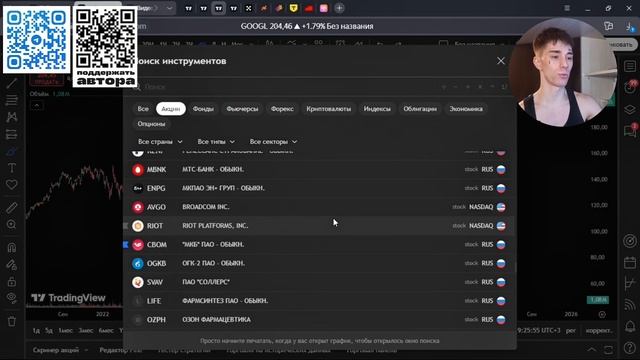640x360 pixels.
Task: Choose the SVAV Соллерс result
Action: [x=320, y=282]
